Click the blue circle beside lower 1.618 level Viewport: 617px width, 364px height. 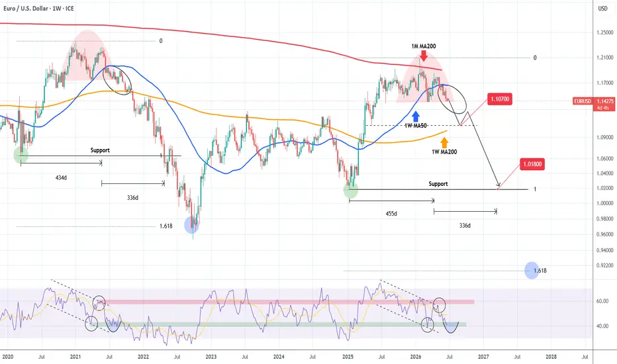532,270
